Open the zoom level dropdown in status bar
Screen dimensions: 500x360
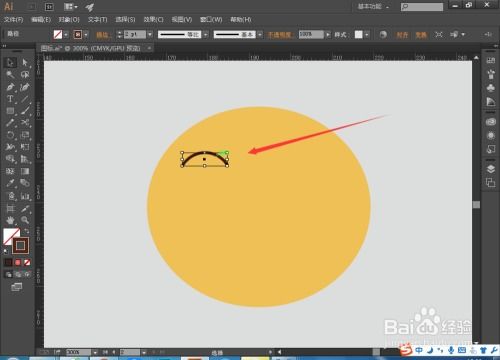[95, 352]
